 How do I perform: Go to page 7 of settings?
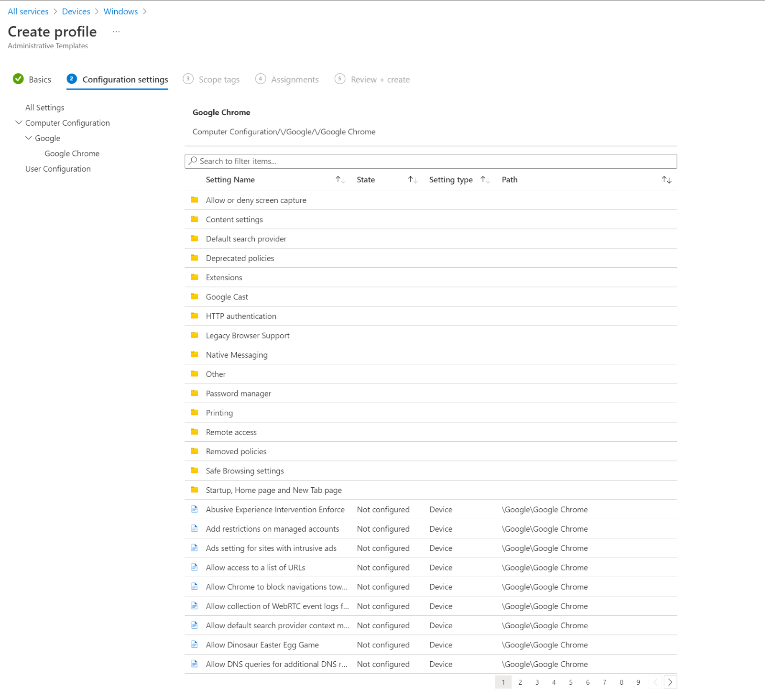point(604,682)
